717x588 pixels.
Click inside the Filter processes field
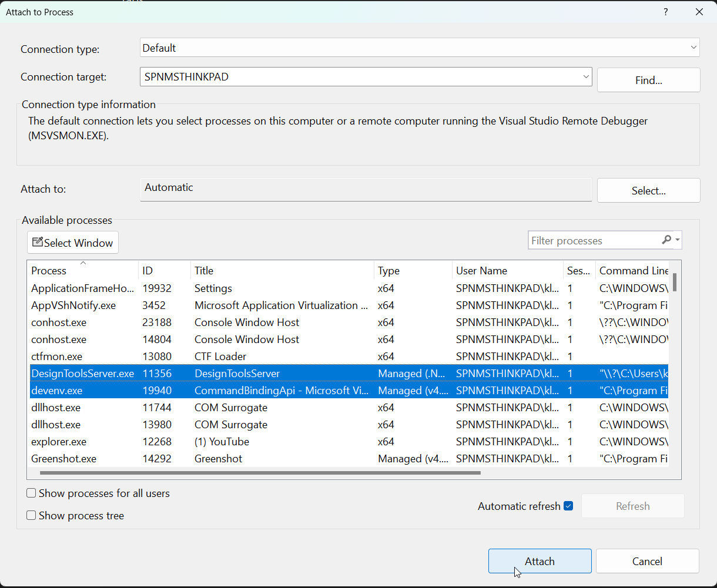582,240
